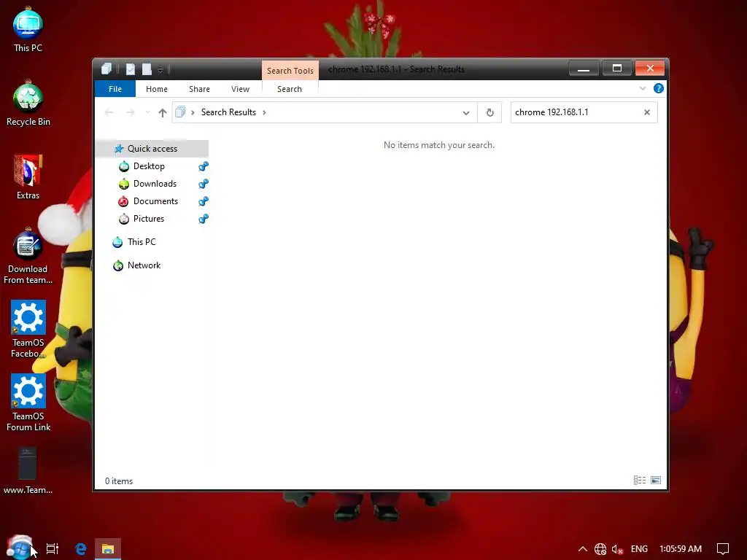Screen dimensions: 747x560
Task: Open the Start menu button
Action: coord(20,548)
